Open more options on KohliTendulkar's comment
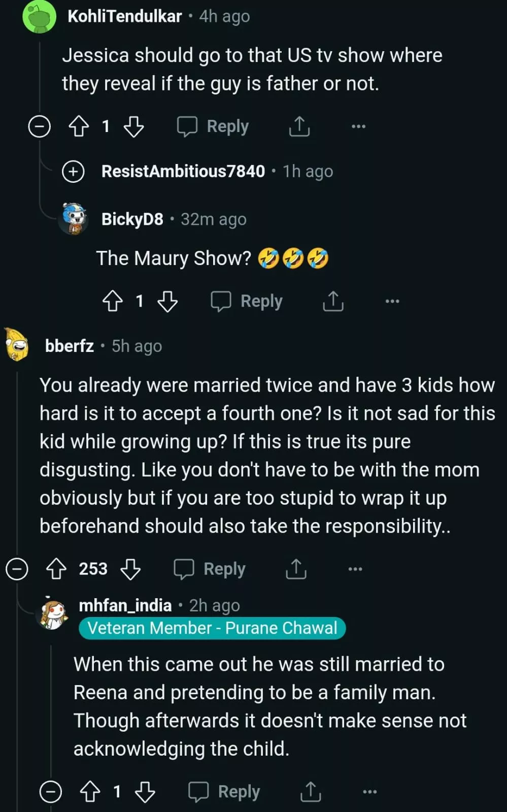This screenshot has height=812, width=507. [x=358, y=126]
